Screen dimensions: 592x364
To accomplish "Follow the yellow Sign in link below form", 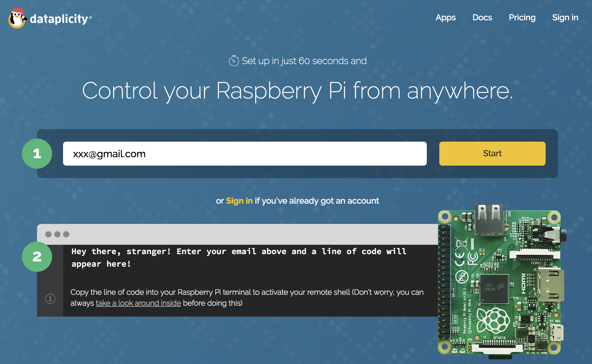I will (x=239, y=201).
